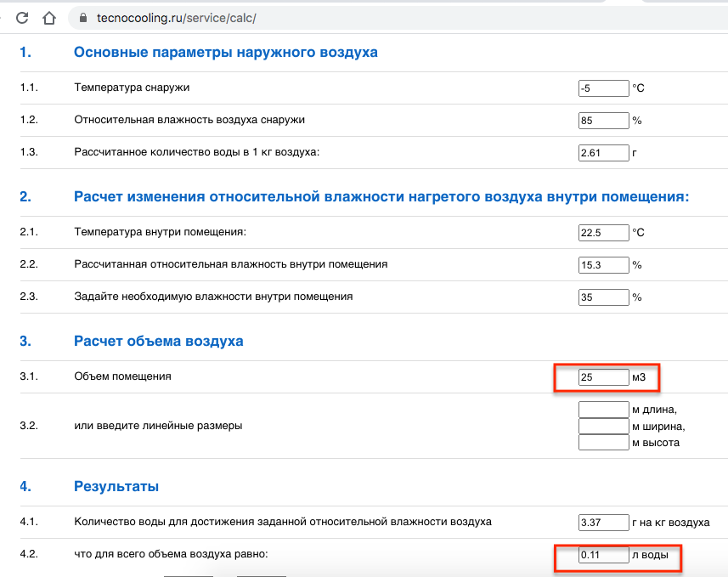Image resolution: width=728 pixels, height=577 pixels.
Task: Edit the indoor temperature field showing 22.5
Action: tap(603, 232)
